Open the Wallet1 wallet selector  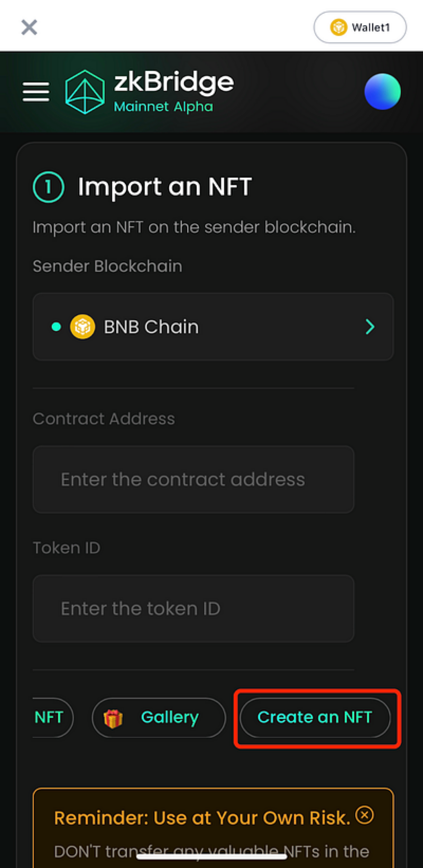360,27
